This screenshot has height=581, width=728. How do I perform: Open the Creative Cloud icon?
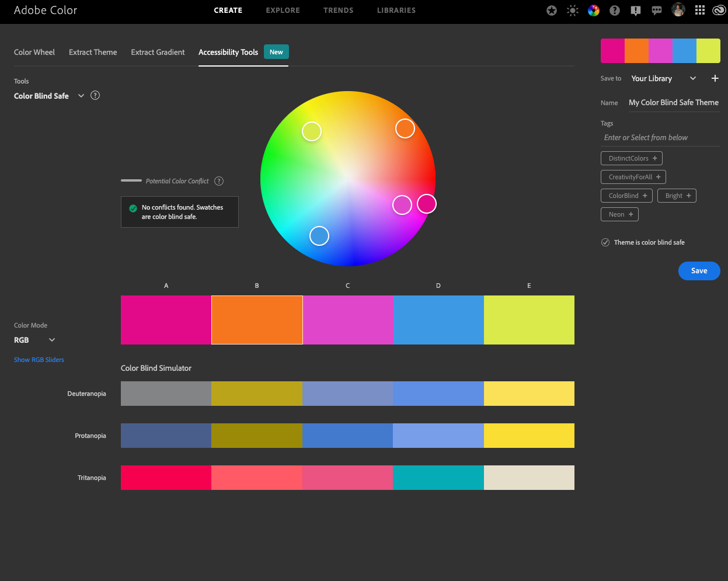[x=719, y=11]
